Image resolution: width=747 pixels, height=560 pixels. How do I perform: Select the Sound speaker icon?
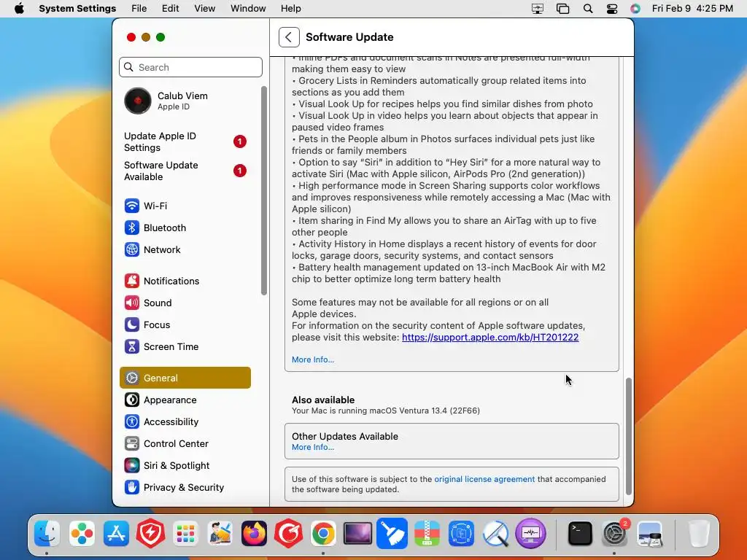(x=131, y=303)
